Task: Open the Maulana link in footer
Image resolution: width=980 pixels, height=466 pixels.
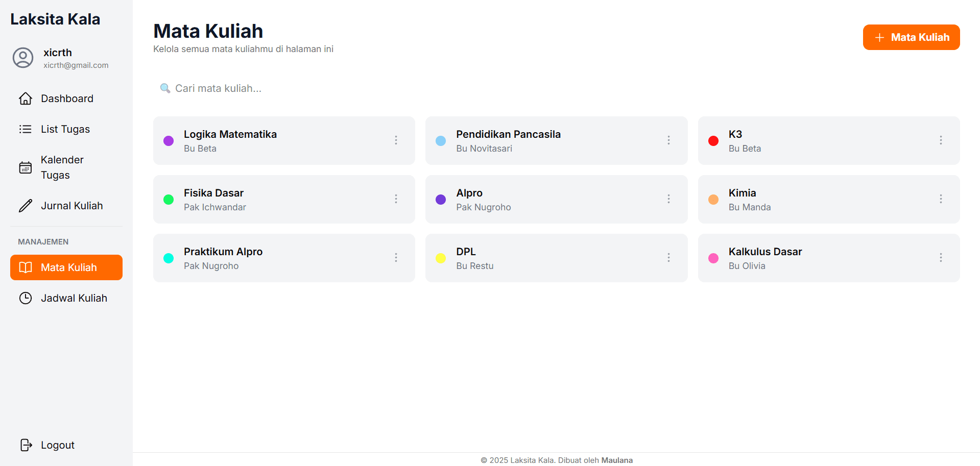Action: 617,460
